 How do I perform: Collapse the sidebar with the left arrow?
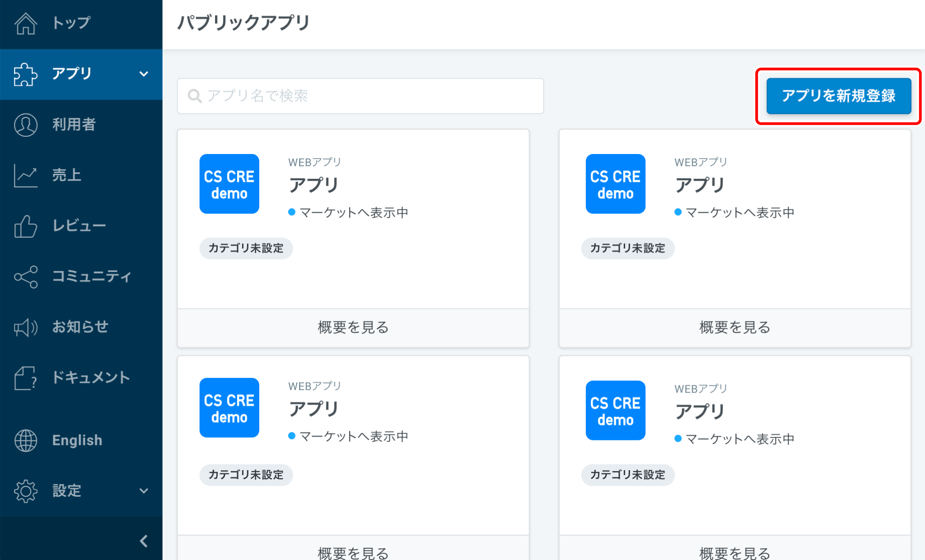pyautogui.click(x=144, y=541)
